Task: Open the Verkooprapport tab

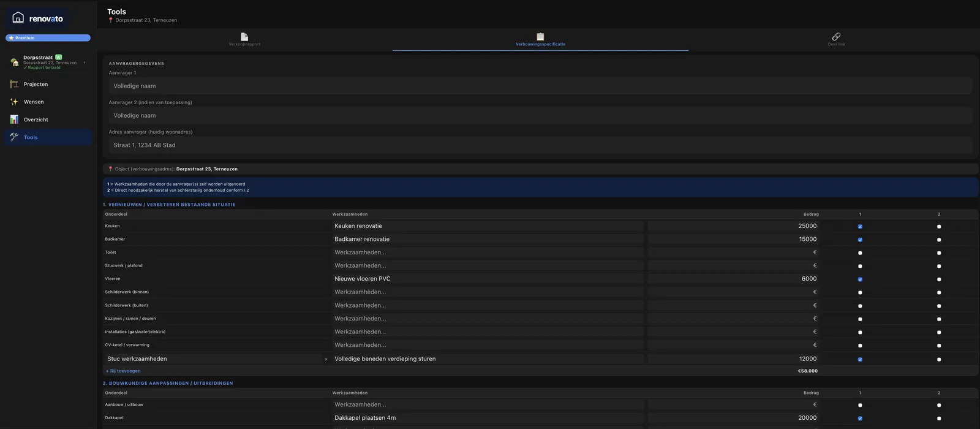Action: click(x=244, y=40)
